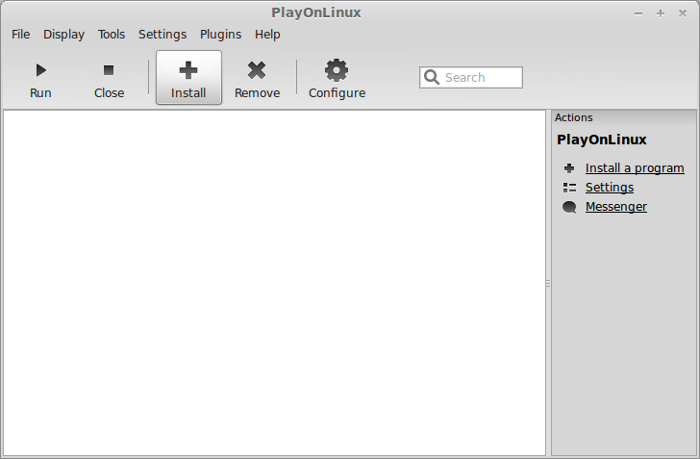
Task: Focus the Search input field
Action: click(471, 78)
